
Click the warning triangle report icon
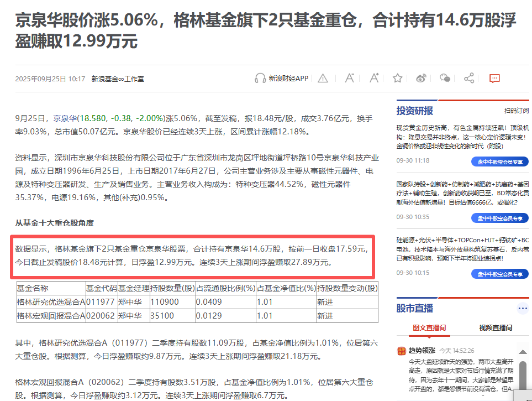323,79
